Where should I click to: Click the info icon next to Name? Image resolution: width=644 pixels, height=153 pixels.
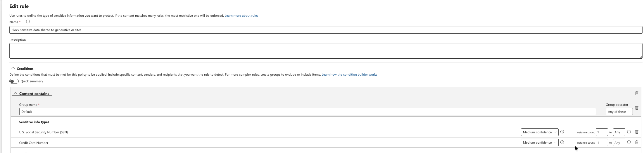(x=28, y=21)
